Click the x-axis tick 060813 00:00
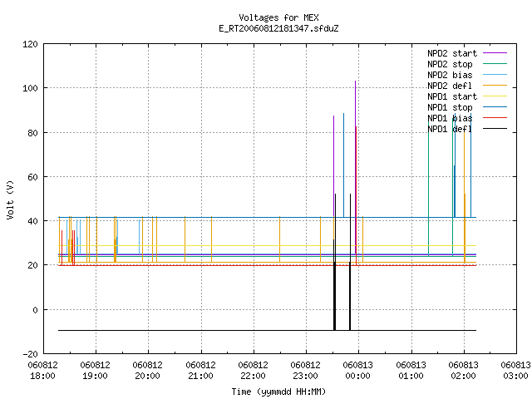 point(358,371)
